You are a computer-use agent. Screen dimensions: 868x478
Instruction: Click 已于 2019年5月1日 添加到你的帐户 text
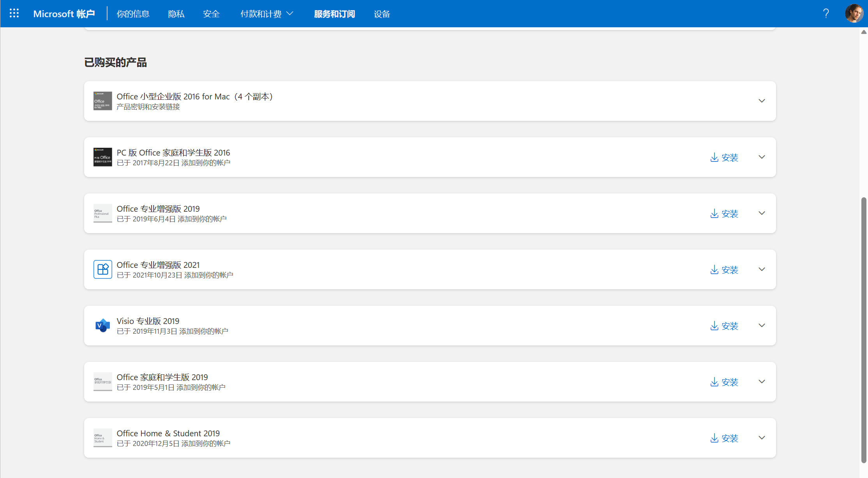click(171, 388)
